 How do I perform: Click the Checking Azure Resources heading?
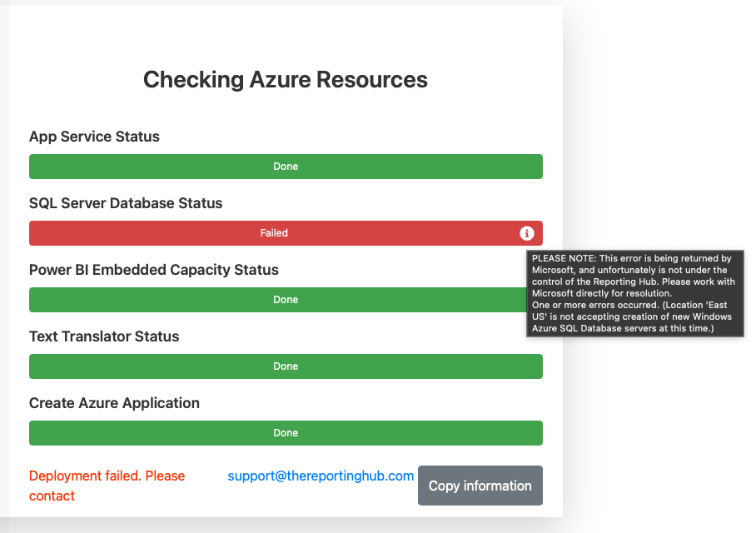286,80
